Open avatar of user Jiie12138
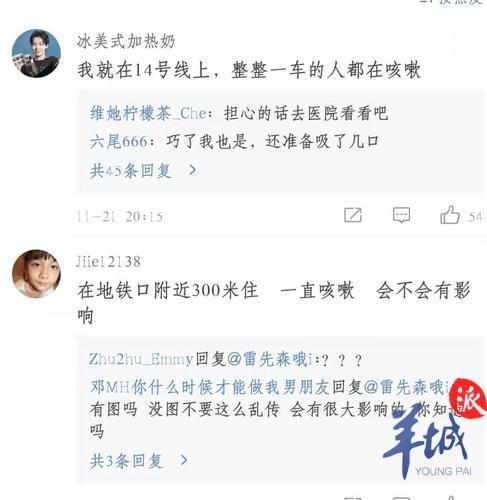Image resolution: width=487 pixels, height=500 pixels. tap(36, 274)
